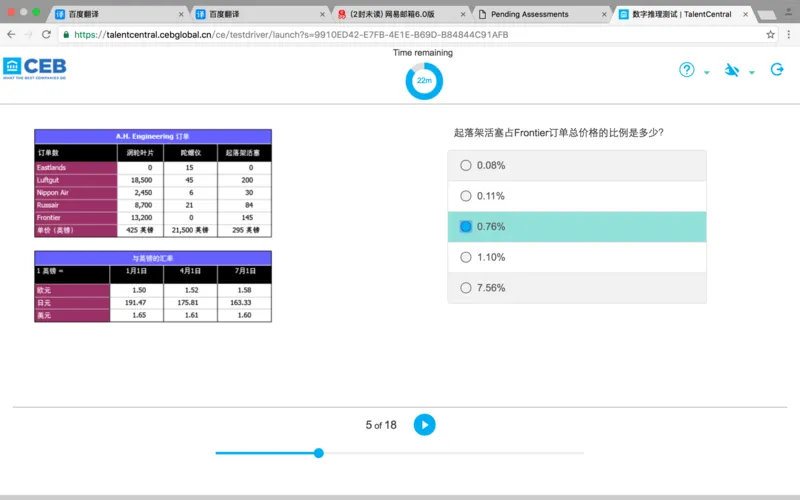800x500 pixels.
Task: Click the question text about Frontier
Action: point(559,133)
